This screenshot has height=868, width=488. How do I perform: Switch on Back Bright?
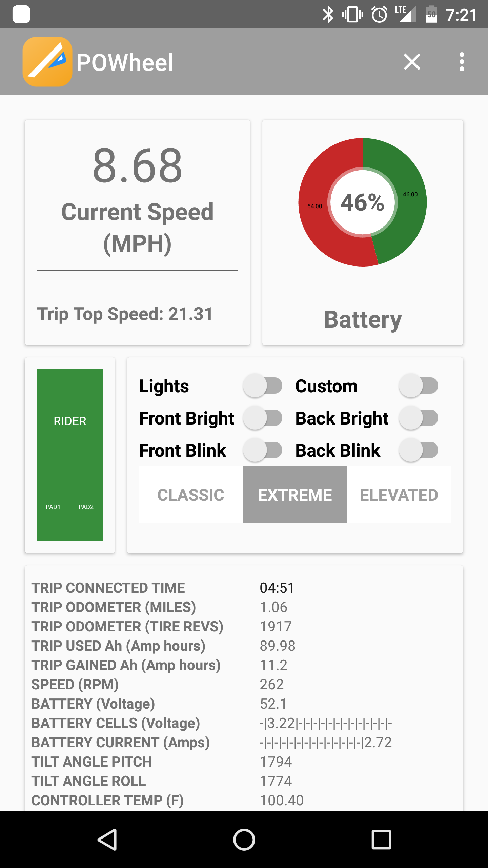coord(419,418)
